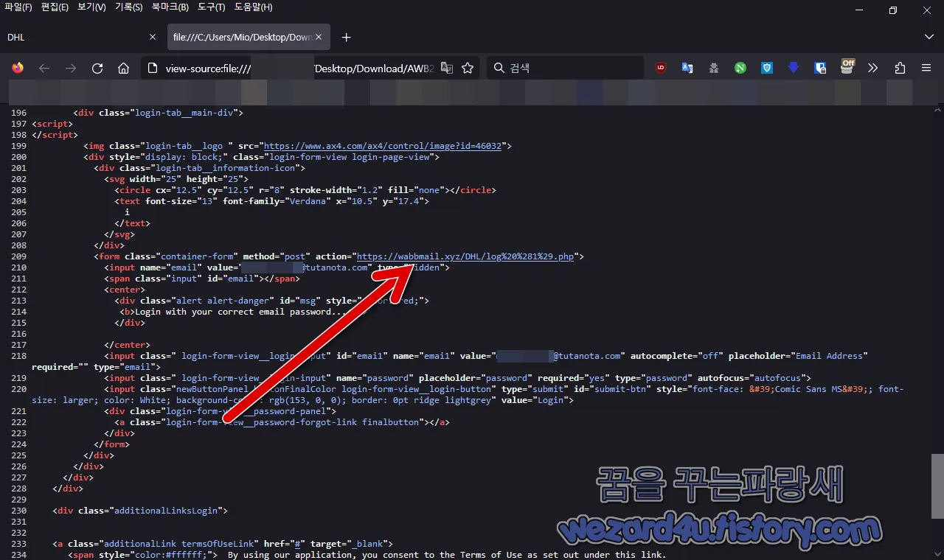Open the Firefox application menu
944x560 pixels.
tap(926, 68)
